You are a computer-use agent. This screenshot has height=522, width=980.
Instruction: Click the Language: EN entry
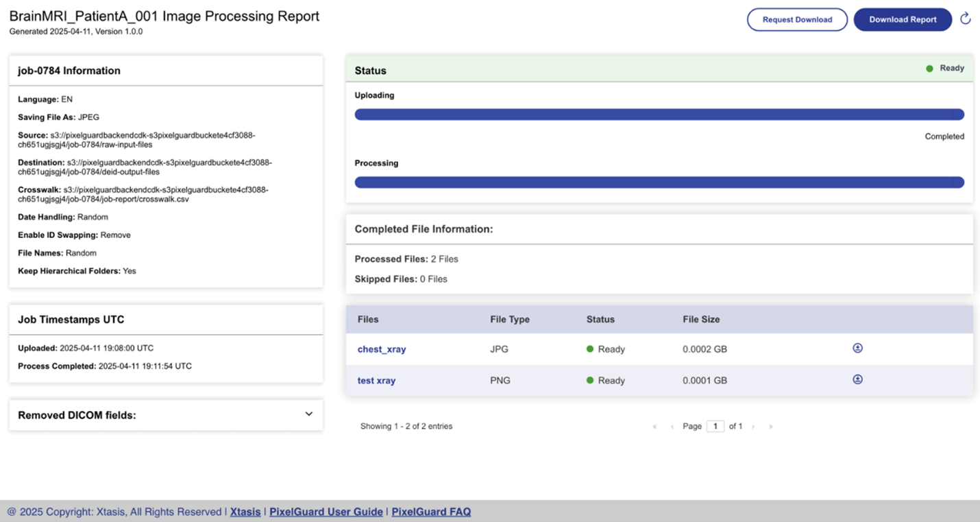45,99
